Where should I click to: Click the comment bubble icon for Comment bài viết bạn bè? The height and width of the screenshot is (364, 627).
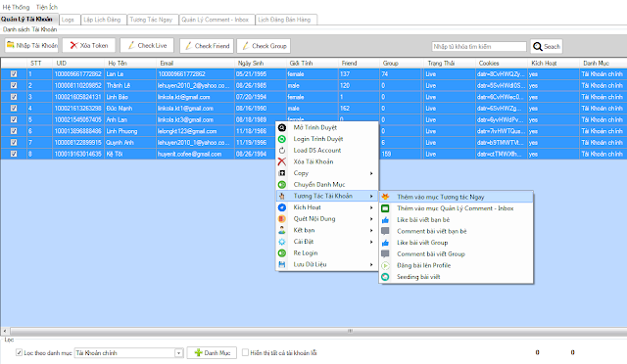click(385, 231)
